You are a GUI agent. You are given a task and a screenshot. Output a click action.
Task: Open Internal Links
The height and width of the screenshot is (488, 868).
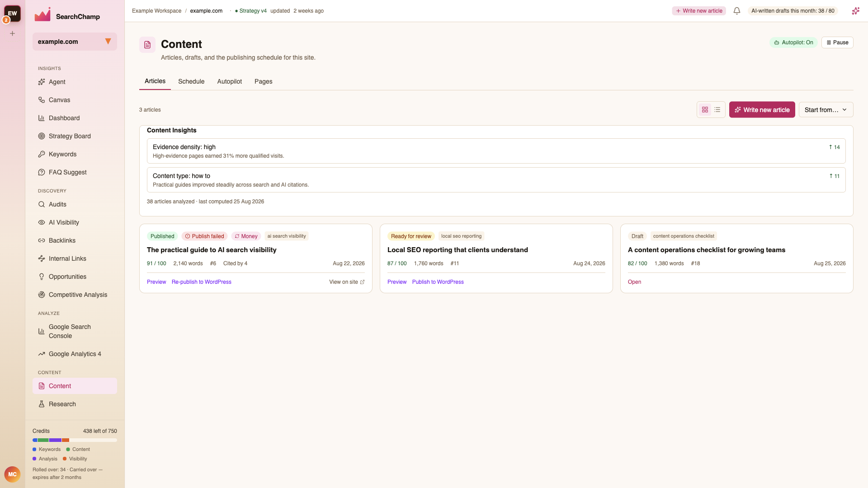point(75,258)
